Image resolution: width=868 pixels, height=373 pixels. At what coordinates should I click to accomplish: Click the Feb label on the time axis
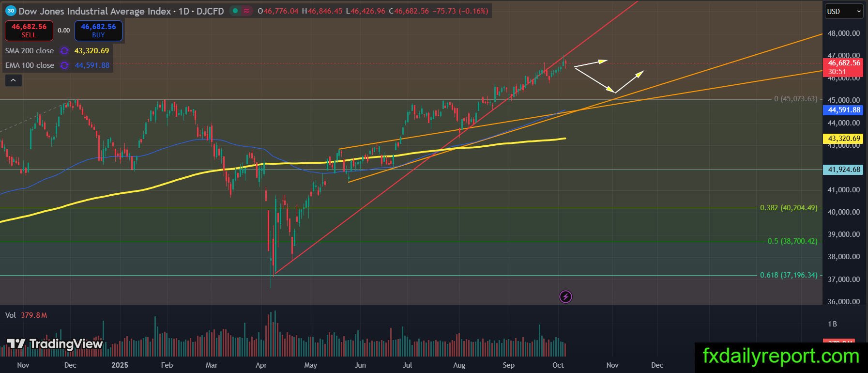pos(167,365)
